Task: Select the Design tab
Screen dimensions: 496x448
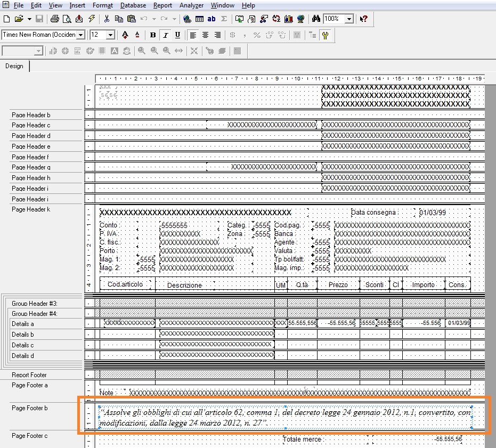Action: point(14,66)
